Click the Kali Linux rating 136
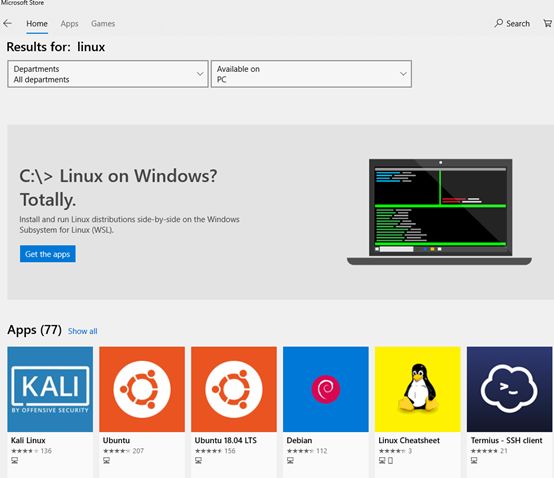 pos(31,451)
